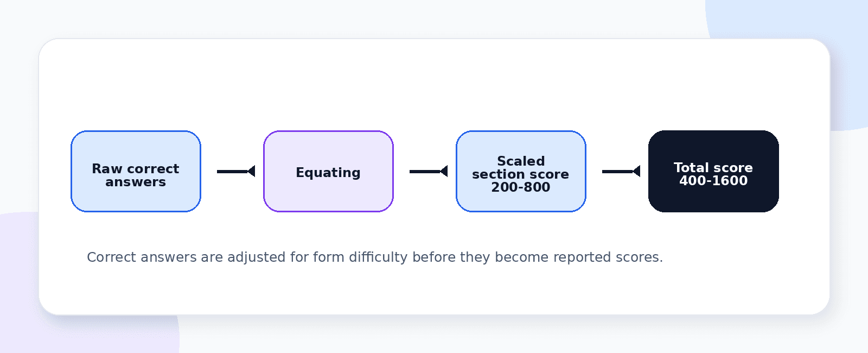Click the word 'answers' in the first box

136,182
